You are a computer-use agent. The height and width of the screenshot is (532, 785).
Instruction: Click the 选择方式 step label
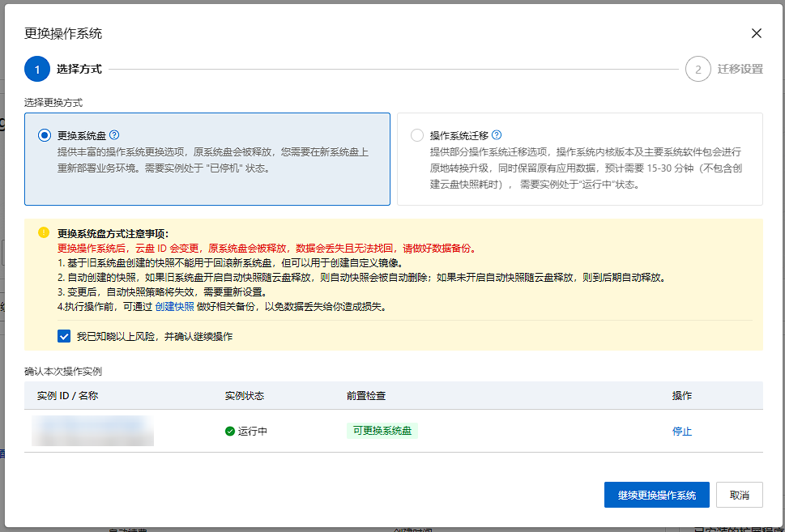79,69
